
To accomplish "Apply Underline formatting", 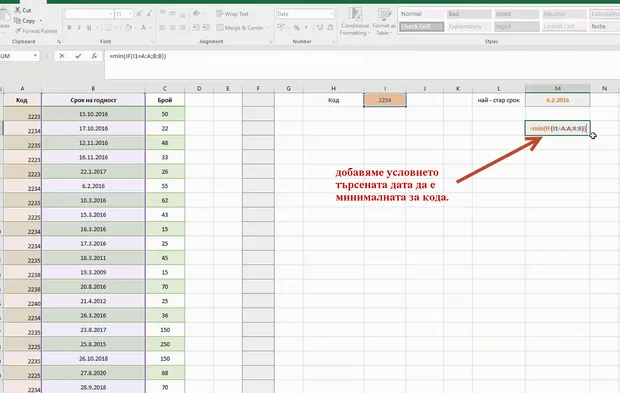I will [89, 28].
